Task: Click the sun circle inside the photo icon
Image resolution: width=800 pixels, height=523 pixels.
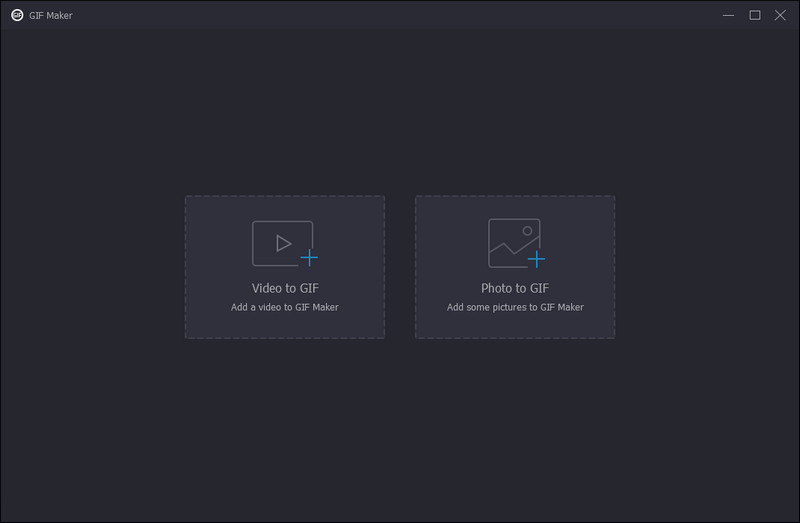Action: pos(526,231)
